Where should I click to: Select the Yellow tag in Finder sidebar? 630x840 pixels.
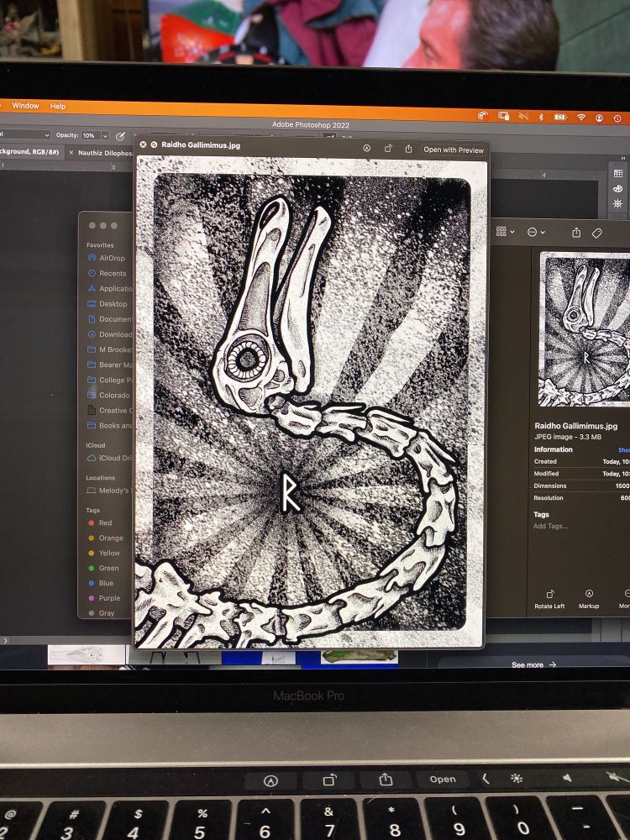tap(104, 553)
